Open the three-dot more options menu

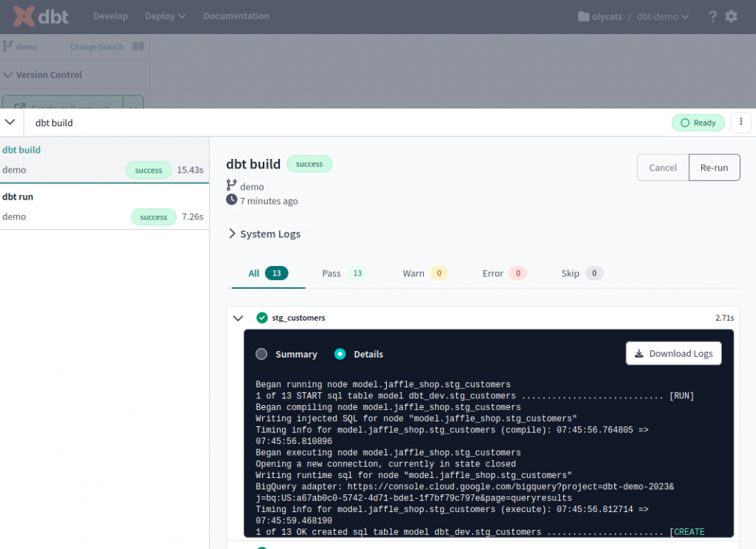coord(741,122)
